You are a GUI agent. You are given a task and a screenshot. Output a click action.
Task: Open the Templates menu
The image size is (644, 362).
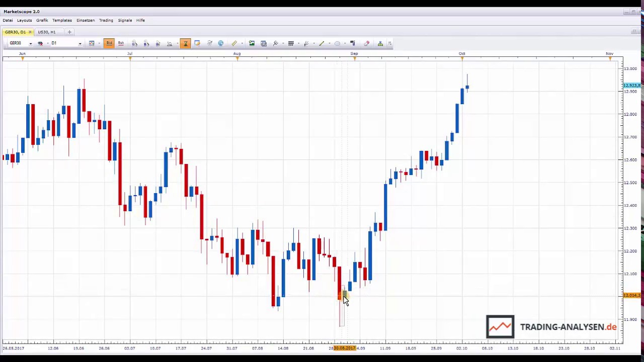62,21
